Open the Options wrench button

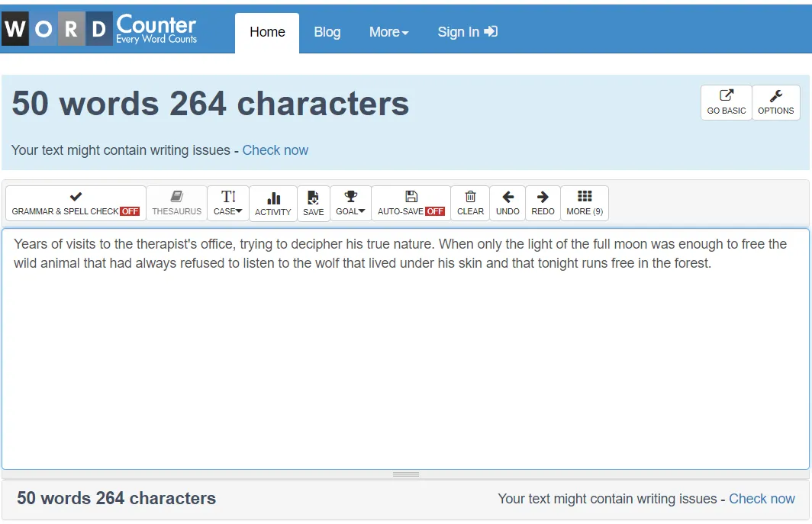[x=775, y=102]
